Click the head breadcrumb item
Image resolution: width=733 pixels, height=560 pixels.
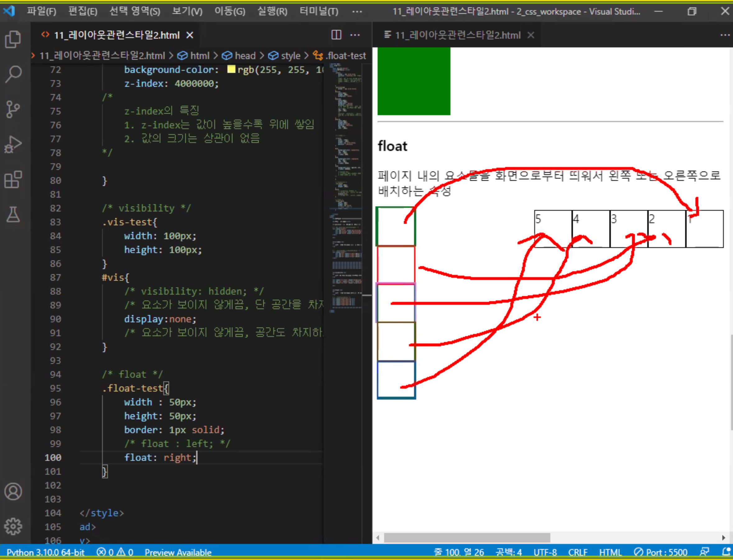coord(245,56)
